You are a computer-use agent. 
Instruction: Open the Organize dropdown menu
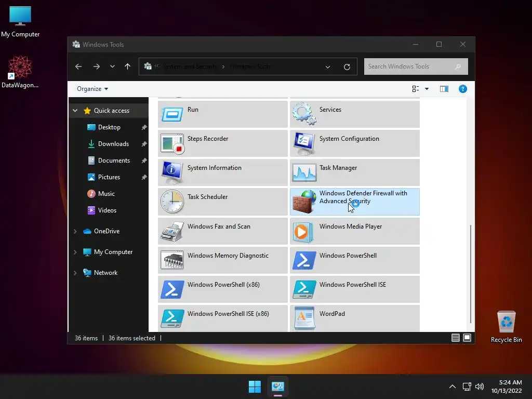[92, 89]
